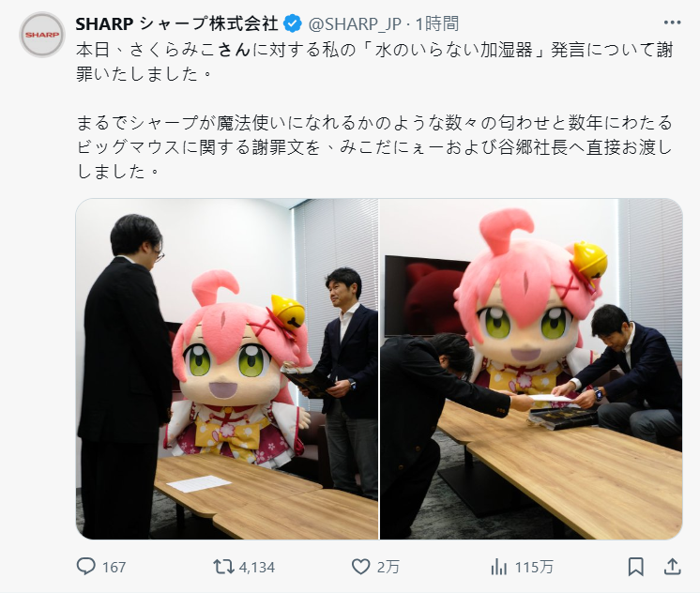The image size is (700, 593).
Task: Click the 115万 views count
Action: 534,567
